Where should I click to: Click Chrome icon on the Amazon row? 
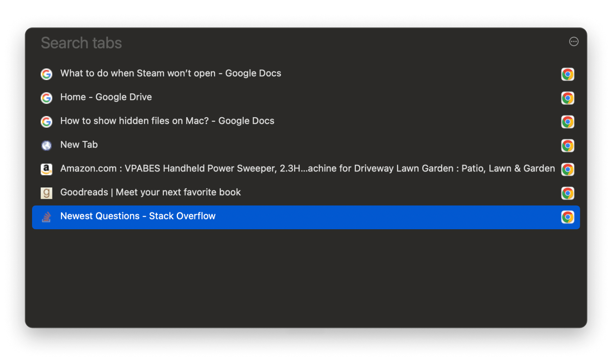[567, 170]
